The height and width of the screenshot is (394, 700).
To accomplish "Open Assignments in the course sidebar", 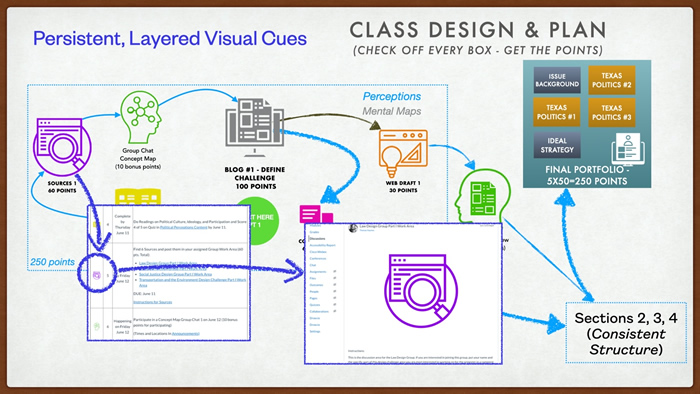I will point(318,272).
